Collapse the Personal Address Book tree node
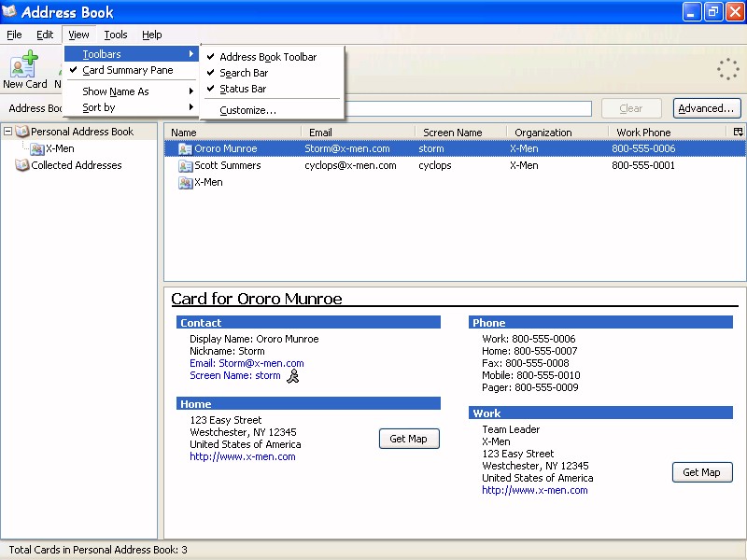This screenshot has height=560, width=747. (x=8, y=132)
